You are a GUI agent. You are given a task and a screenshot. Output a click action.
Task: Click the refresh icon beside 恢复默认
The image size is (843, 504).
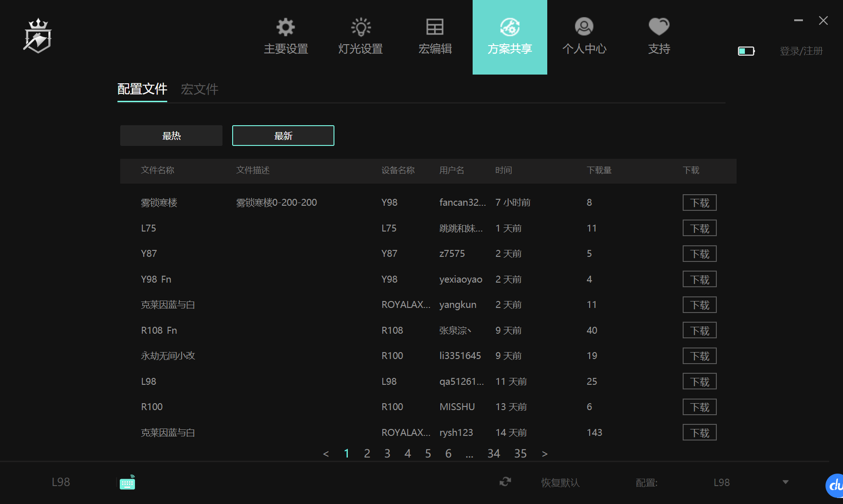point(505,482)
